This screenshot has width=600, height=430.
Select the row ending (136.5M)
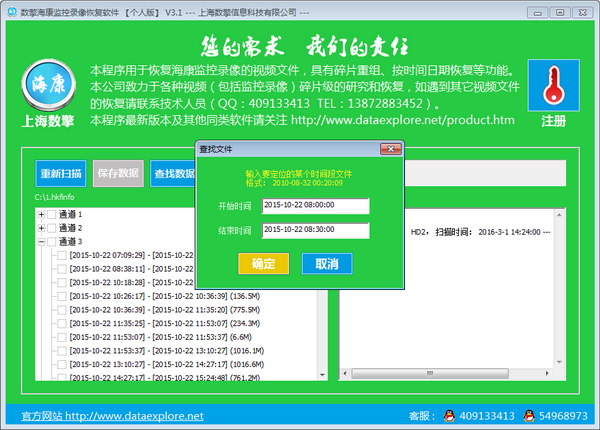[x=165, y=296]
